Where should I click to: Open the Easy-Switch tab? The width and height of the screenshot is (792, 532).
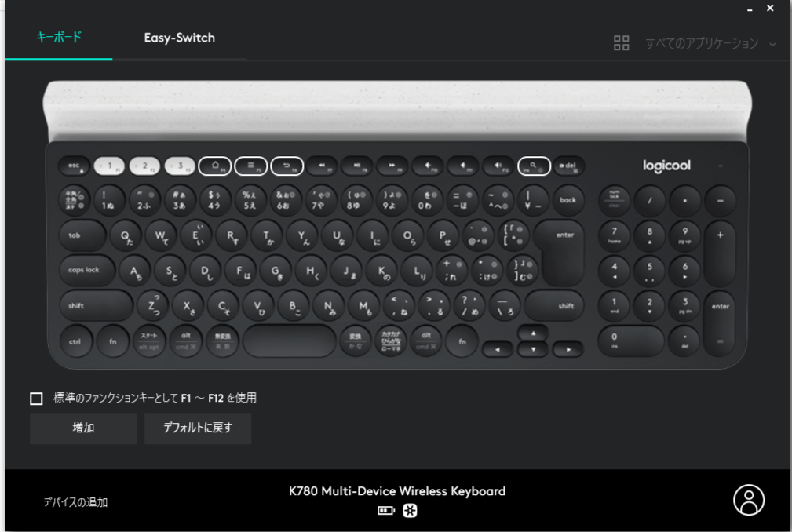(179, 38)
